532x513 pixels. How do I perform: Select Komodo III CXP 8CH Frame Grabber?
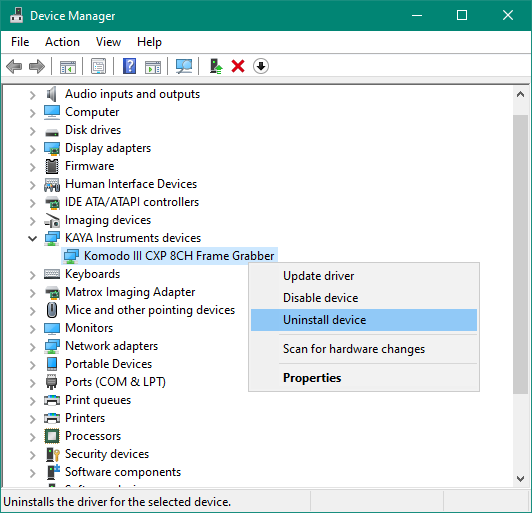tap(170, 256)
